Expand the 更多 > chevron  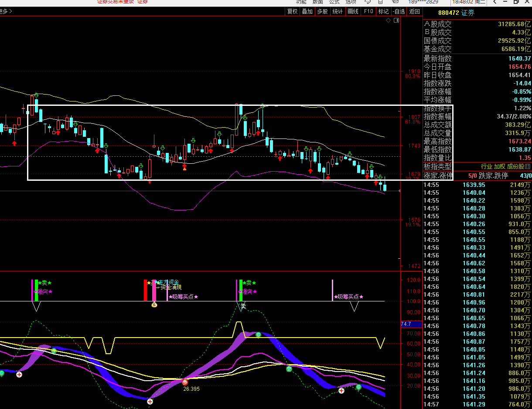tap(6, 11)
